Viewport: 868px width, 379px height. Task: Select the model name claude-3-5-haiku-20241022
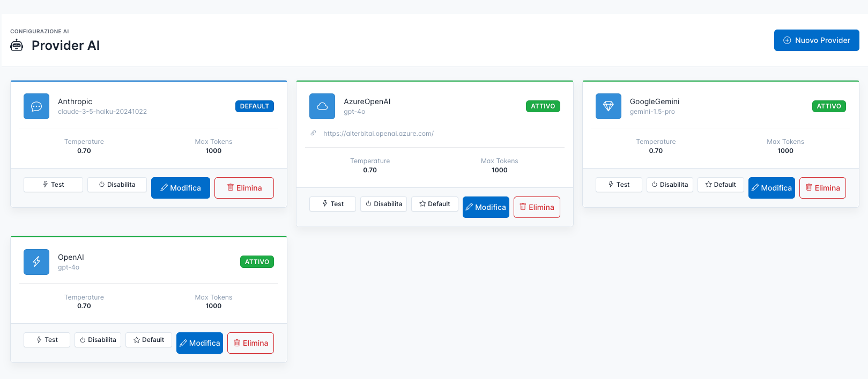(x=102, y=112)
